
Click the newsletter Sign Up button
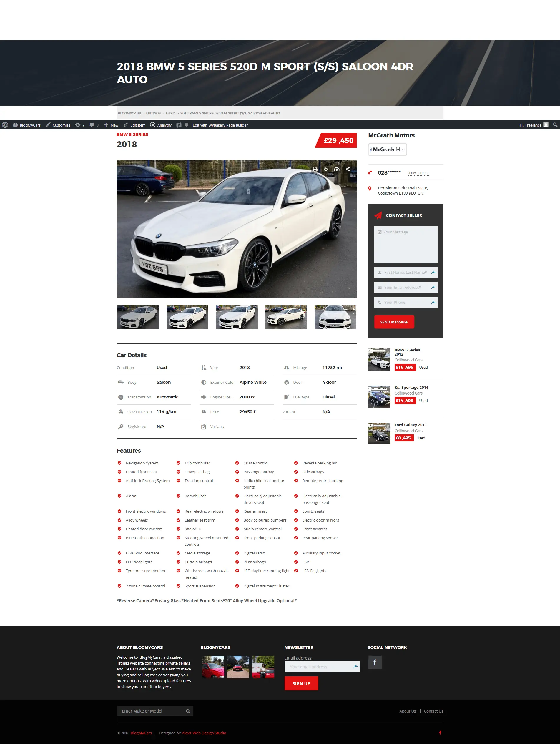[x=301, y=683]
